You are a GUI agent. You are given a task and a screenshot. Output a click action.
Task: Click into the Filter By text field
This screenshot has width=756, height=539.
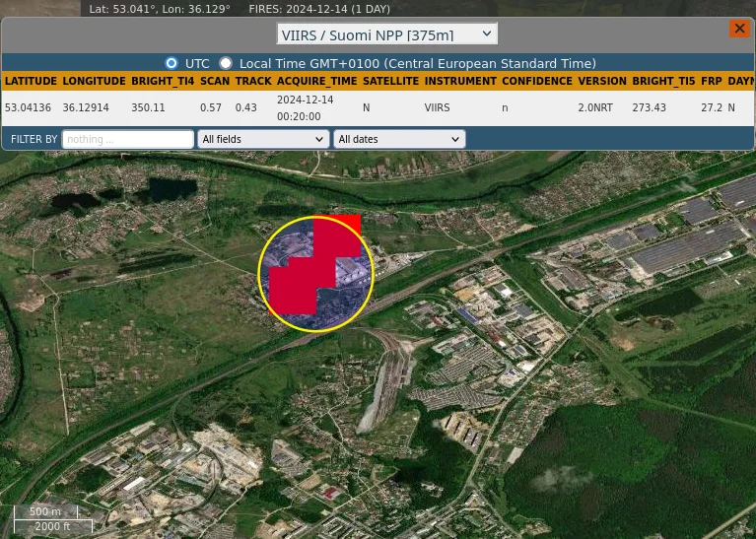pyautogui.click(x=127, y=140)
